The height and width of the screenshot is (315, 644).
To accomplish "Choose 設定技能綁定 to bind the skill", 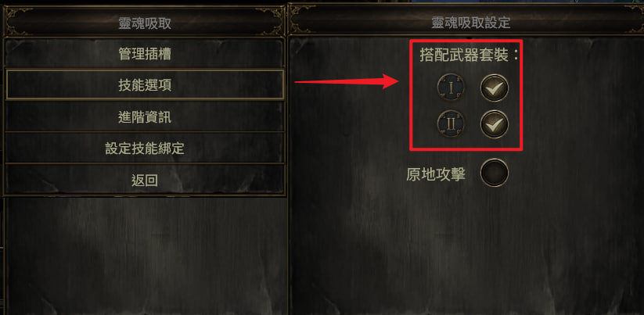I will coord(145,148).
